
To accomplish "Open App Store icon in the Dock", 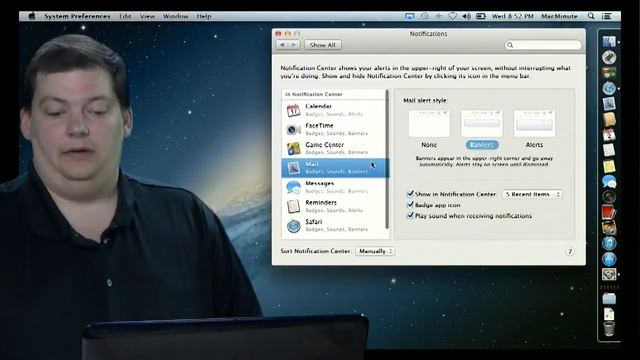I will coord(609,259).
